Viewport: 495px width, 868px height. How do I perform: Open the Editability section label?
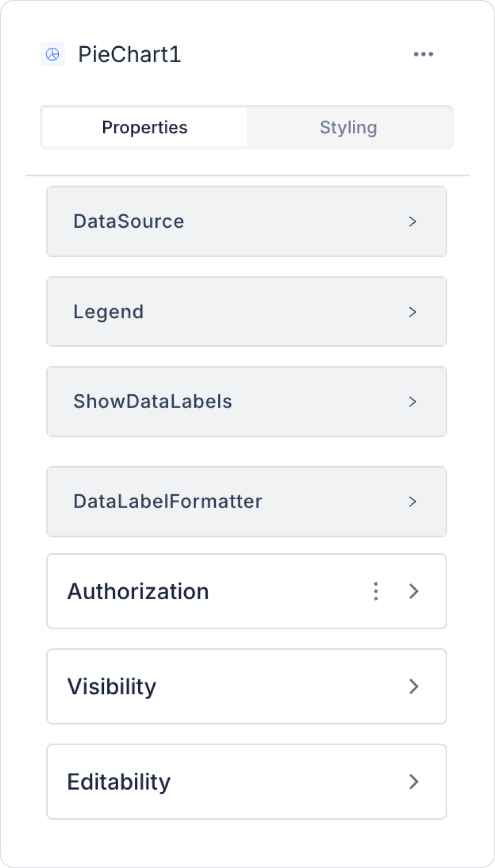(x=119, y=782)
